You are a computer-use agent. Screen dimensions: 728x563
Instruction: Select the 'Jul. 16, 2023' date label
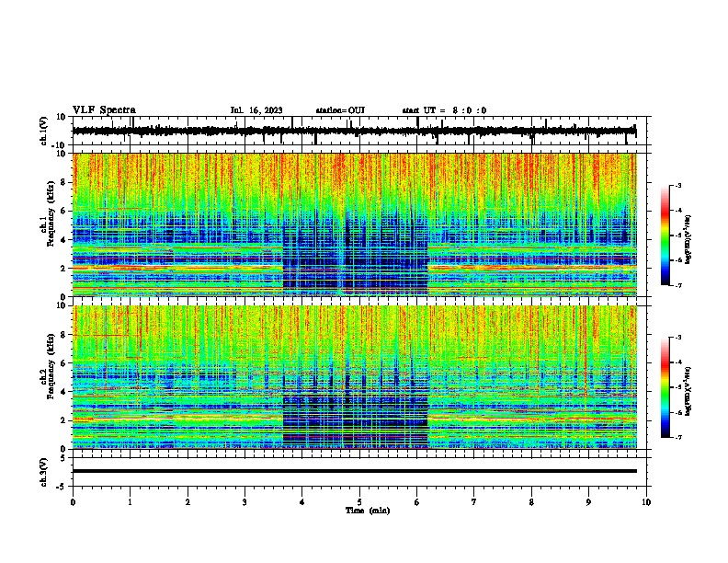coord(256,110)
